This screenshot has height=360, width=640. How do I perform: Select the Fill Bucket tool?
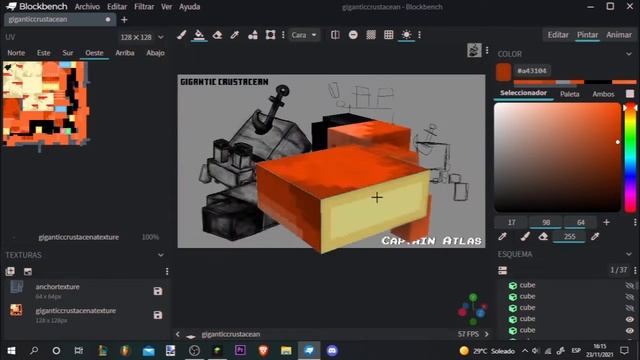(199, 35)
